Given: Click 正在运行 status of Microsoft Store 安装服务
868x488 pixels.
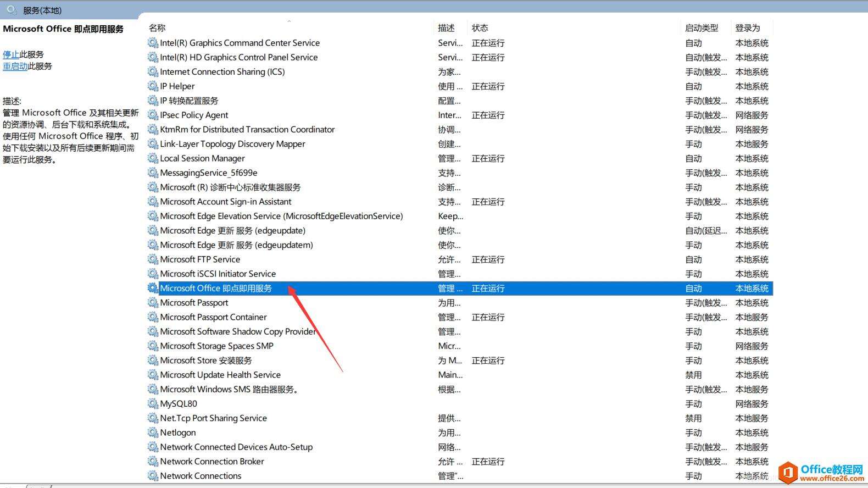Looking at the screenshot, I should (488, 361).
